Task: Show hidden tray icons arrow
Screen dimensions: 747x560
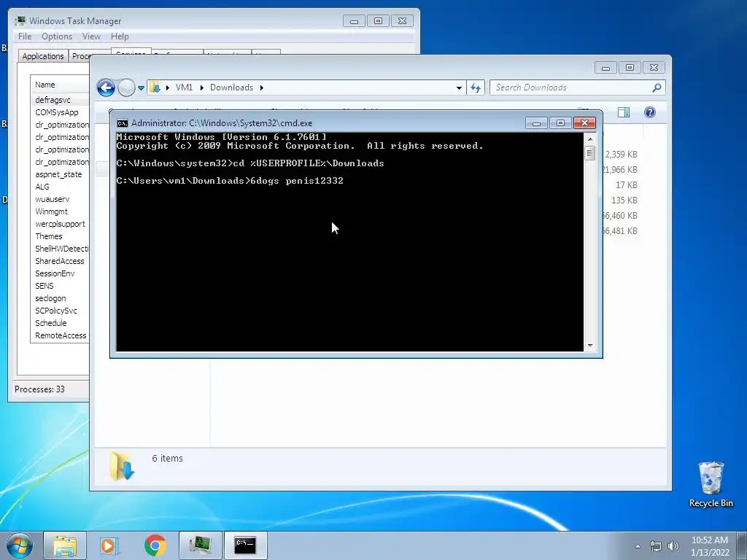Action: point(638,546)
